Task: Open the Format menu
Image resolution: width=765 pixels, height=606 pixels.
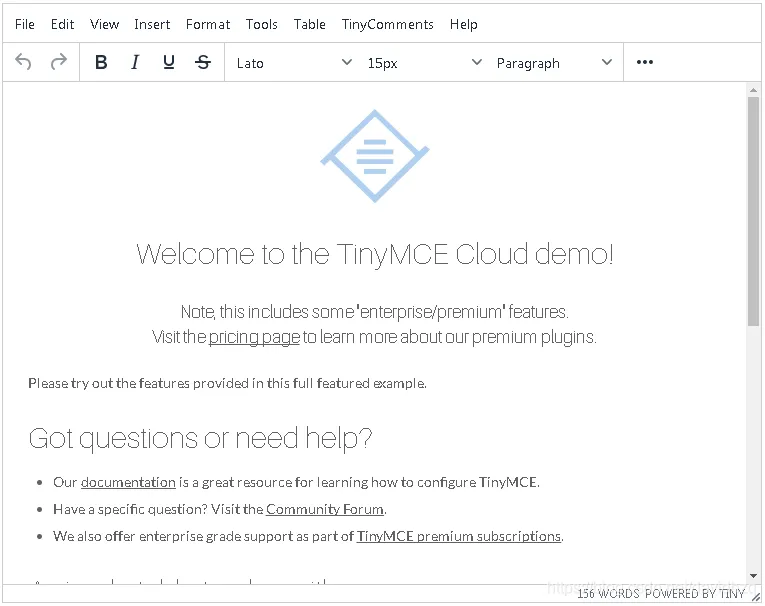Action: 208,24
